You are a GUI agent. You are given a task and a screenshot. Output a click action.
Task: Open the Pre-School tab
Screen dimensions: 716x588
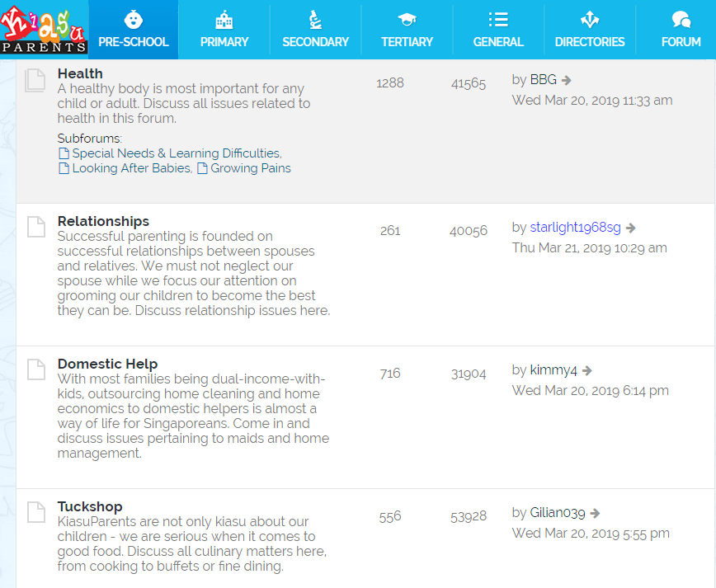133,30
